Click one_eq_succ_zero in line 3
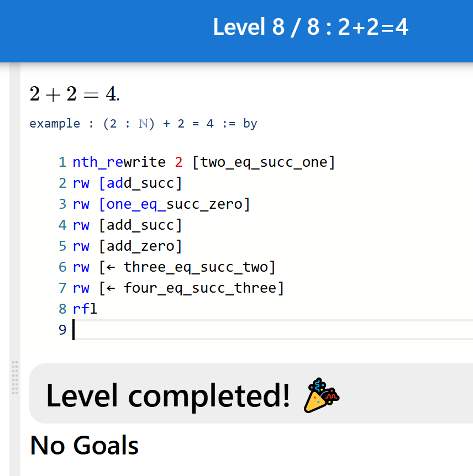The width and height of the screenshot is (473, 476). (x=174, y=204)
